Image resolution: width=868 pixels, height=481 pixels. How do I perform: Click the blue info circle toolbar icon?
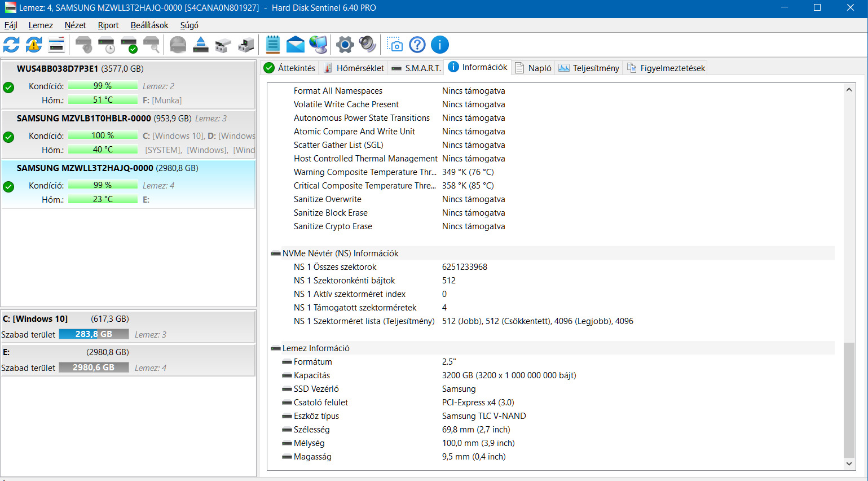[440, 45]
